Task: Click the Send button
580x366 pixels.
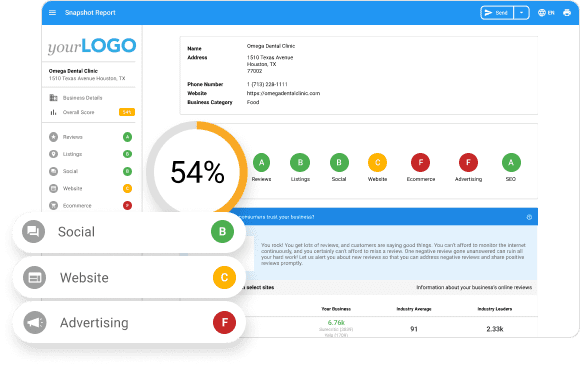Action: click(497, 13)
